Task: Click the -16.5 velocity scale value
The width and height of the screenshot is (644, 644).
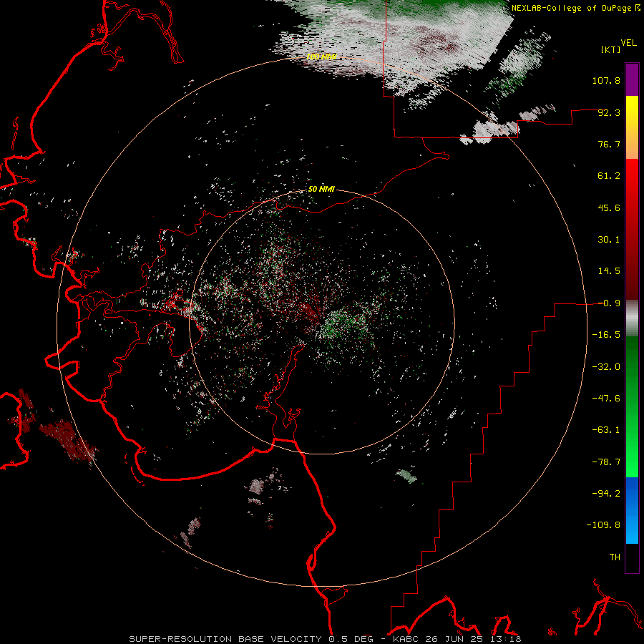Action: (606, 335)
